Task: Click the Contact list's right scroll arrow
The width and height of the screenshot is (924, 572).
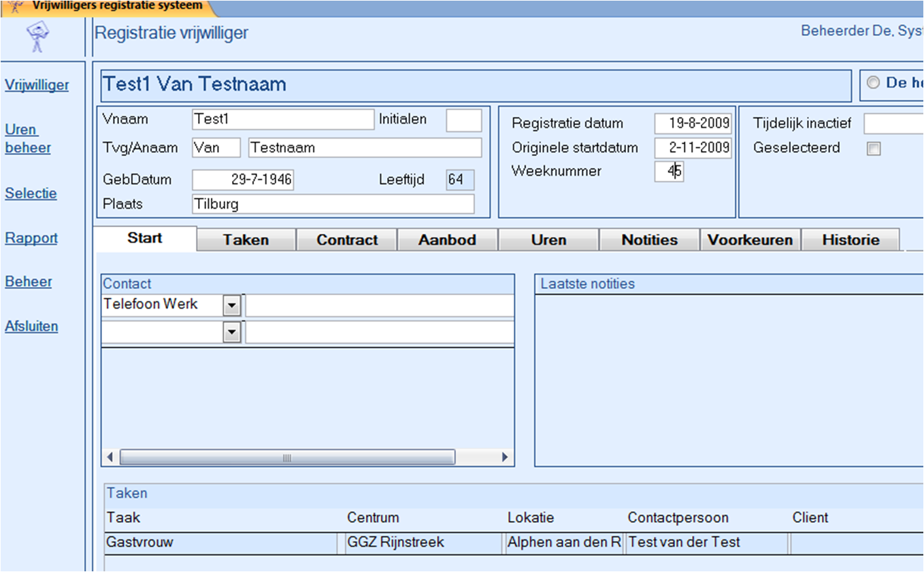Action: [x=505, y=457]
